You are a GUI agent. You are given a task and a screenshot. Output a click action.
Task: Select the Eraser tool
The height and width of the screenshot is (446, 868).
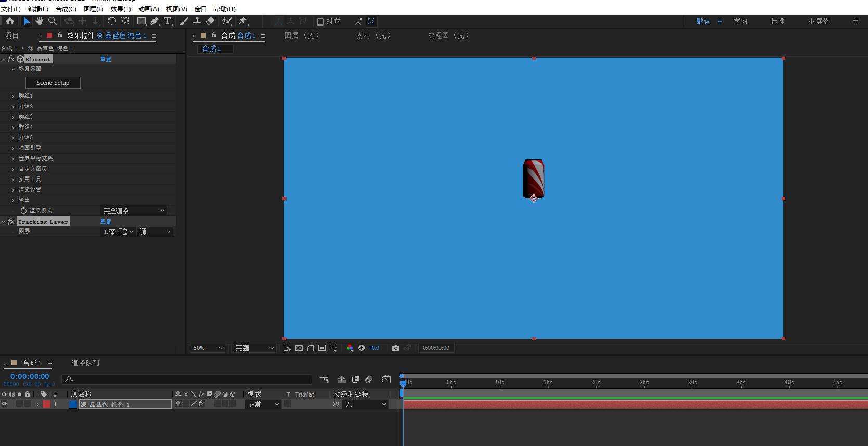(x=210, y=21)
